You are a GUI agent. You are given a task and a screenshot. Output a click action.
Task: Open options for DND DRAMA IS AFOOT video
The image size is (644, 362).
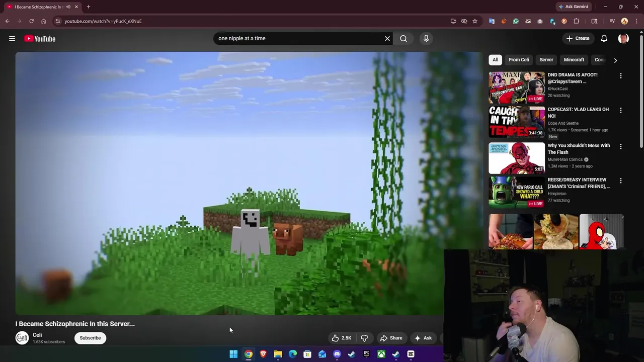click(621, 75)
